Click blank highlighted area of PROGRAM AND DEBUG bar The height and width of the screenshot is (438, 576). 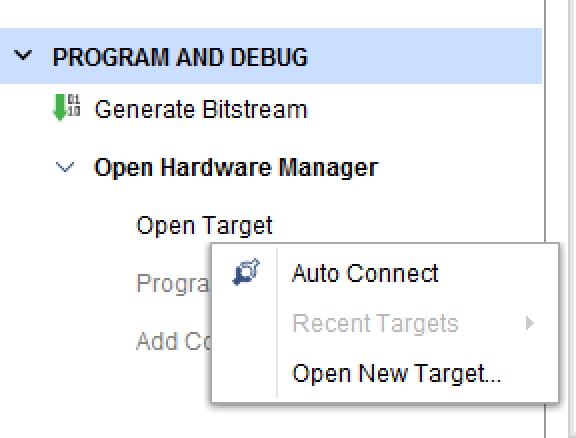tap(422, 56)
